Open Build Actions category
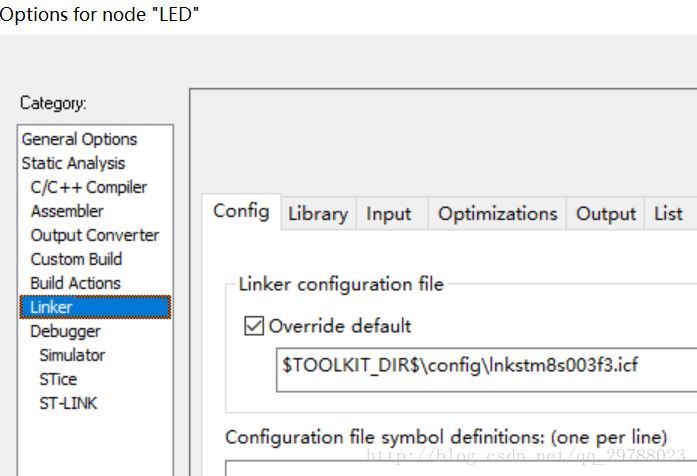697x476 pixels. (75, 283)
